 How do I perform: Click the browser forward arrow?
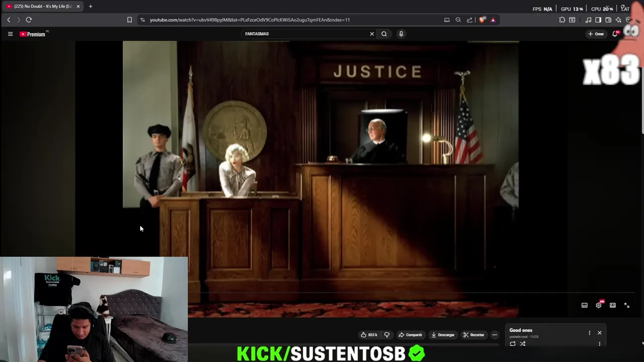pos(19,20)
